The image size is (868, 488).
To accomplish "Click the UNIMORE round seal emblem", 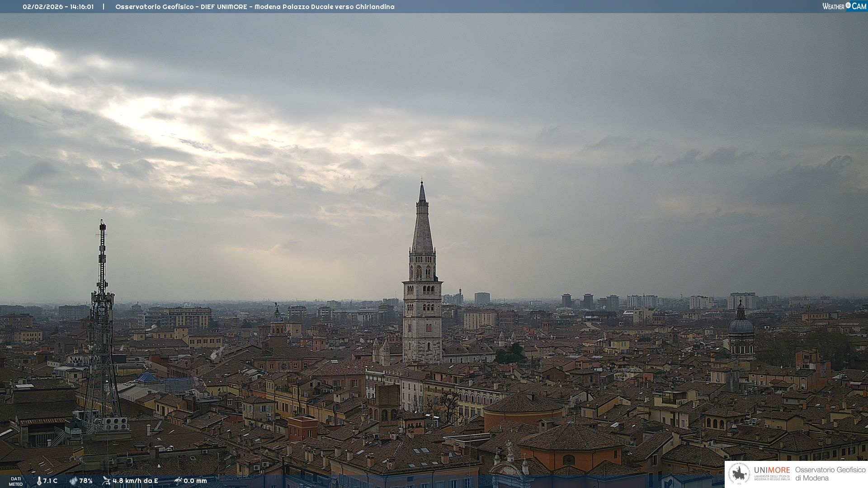I will 740,474.
